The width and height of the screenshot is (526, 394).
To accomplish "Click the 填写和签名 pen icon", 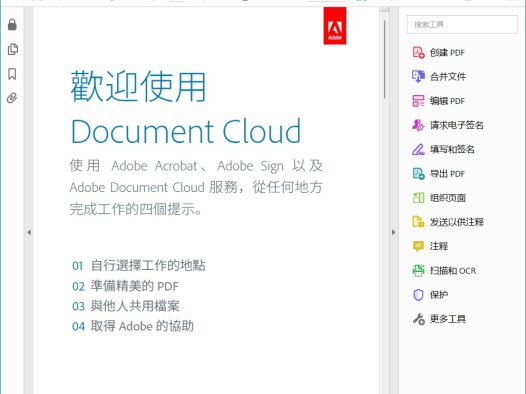I will [x=418, y=149].
